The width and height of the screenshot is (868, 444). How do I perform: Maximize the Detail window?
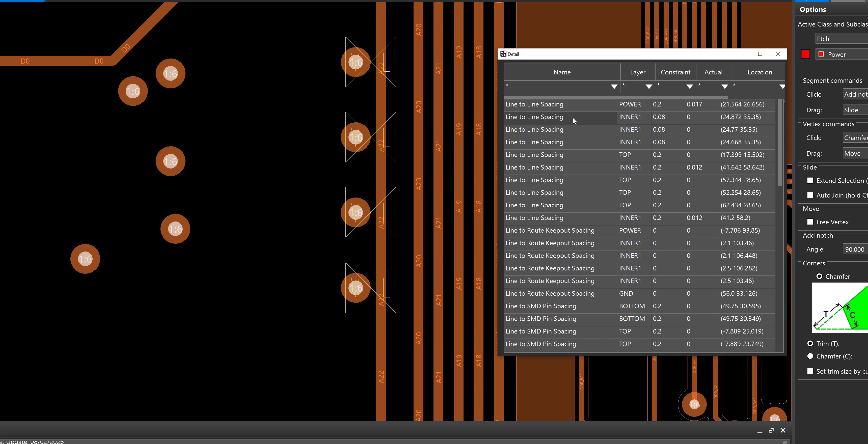point(760,54)
